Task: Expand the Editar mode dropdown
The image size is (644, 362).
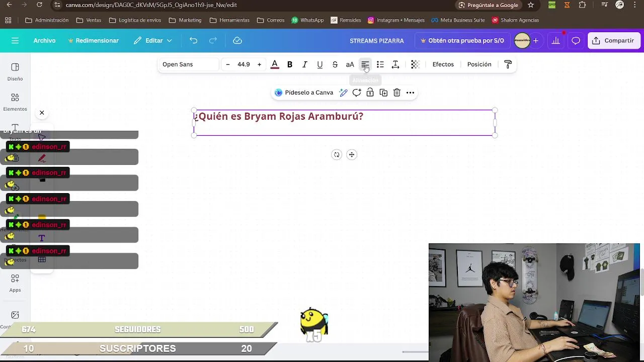Action: point(153,41)
